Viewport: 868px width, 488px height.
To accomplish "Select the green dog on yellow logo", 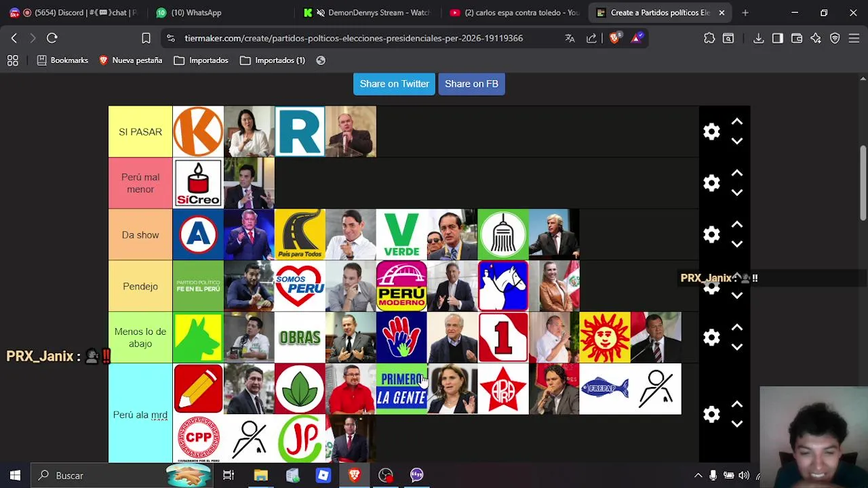I will 198,338.
